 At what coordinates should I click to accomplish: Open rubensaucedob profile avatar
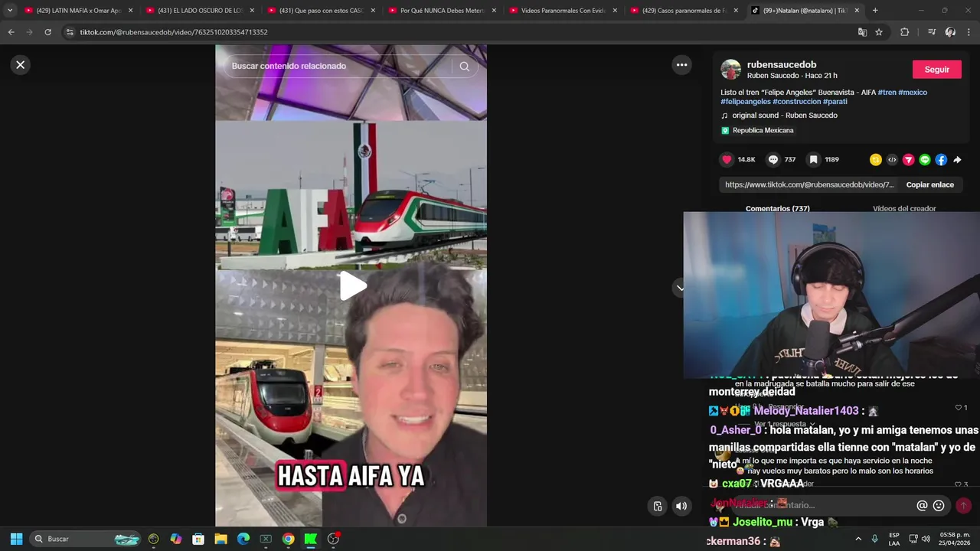[x=730, y=70]
